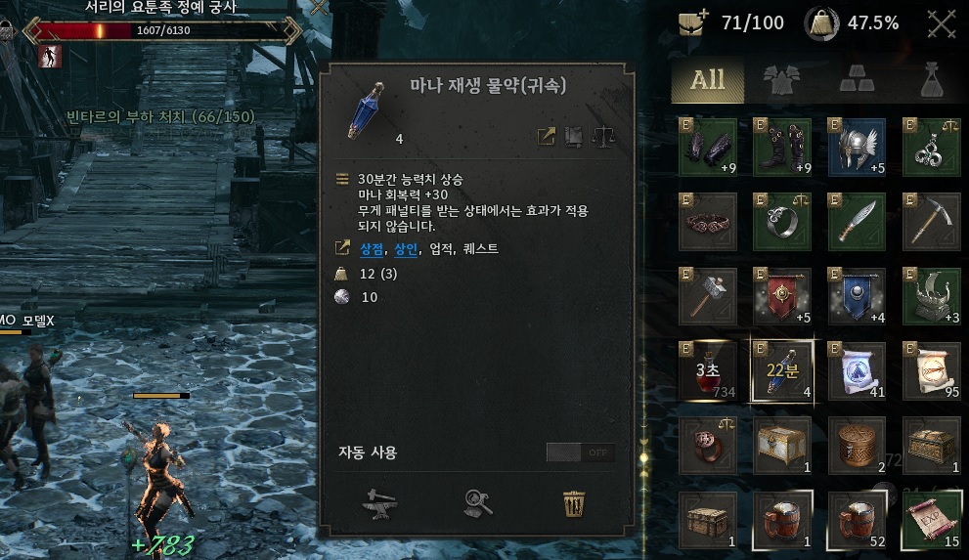Click the trash can discard icon
This screenshot has height=560, width=969.
[574, 504]
